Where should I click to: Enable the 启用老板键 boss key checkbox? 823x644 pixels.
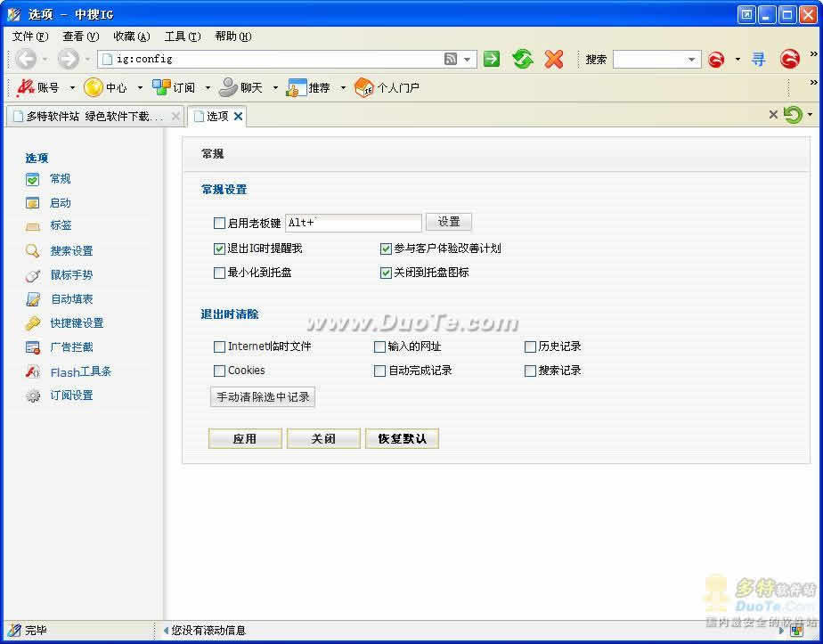219,224
